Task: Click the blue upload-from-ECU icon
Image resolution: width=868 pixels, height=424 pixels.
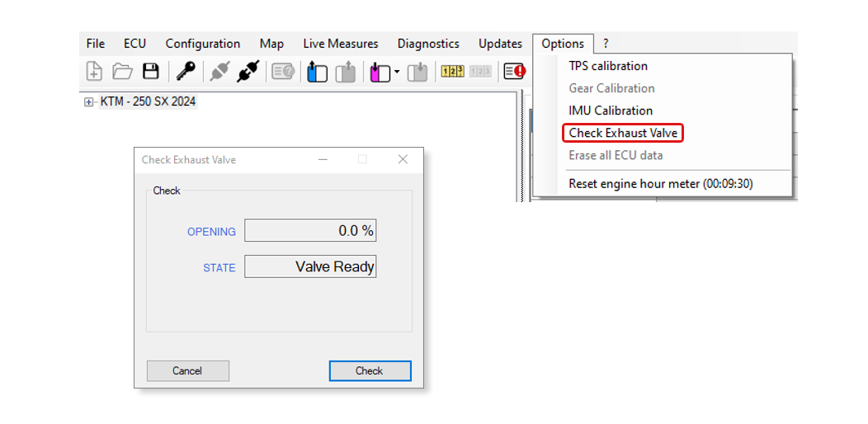Action: 317,73
